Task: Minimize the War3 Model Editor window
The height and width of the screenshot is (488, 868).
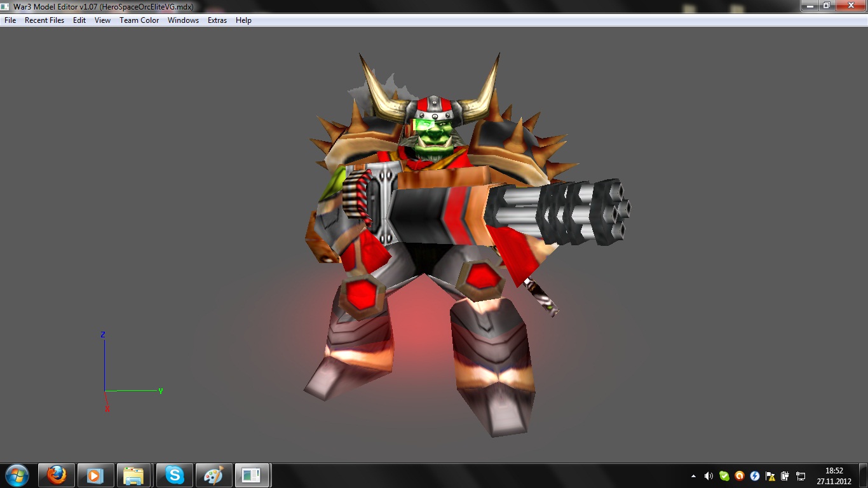Action: (x=809, y=5)
